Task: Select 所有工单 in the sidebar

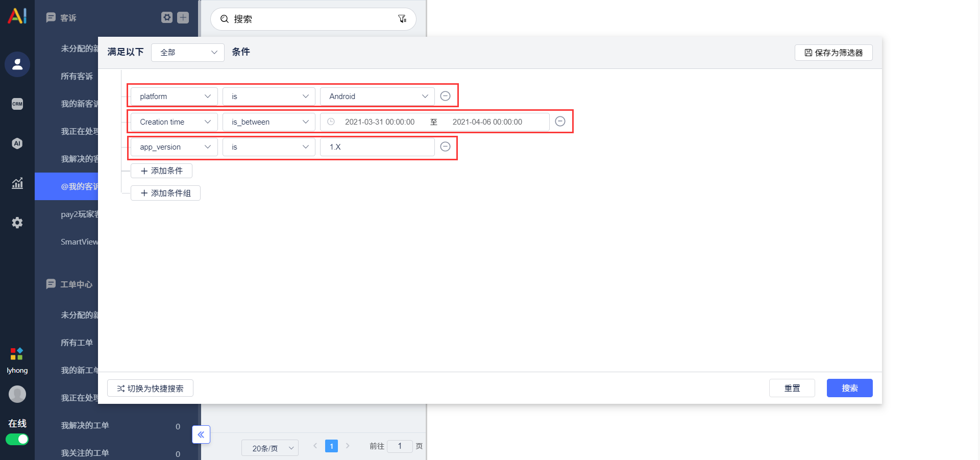Action: pos(77,343)
